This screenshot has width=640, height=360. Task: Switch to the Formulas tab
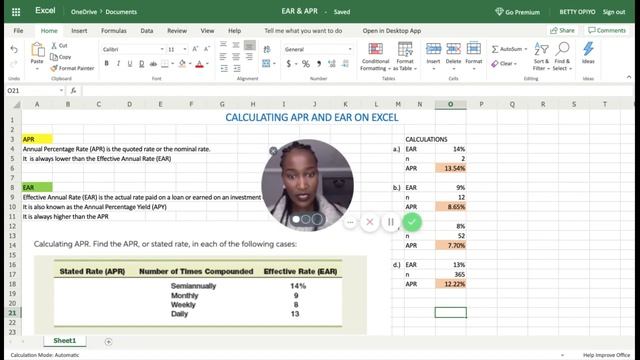pyautogui.click(x=114, y=31)
